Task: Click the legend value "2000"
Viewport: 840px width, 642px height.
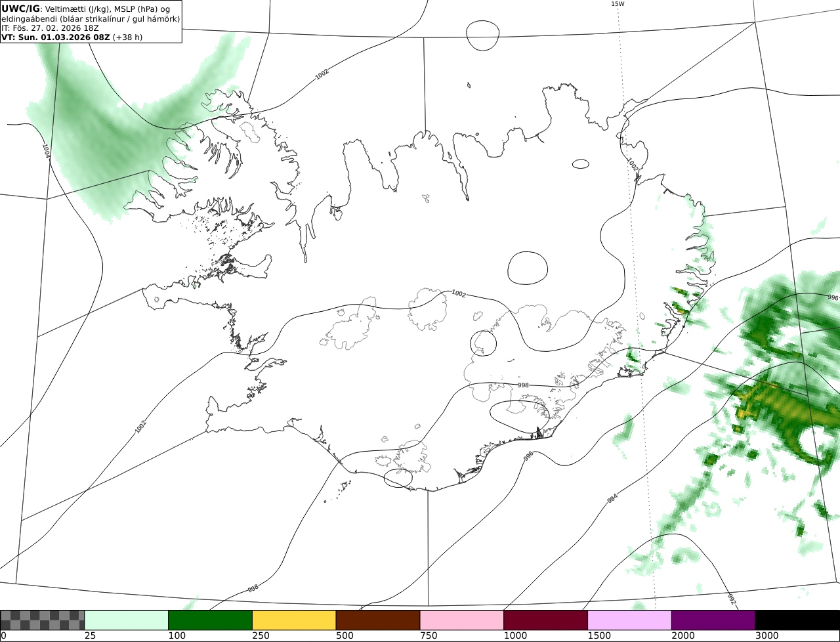Action: (x=682, y=636)
